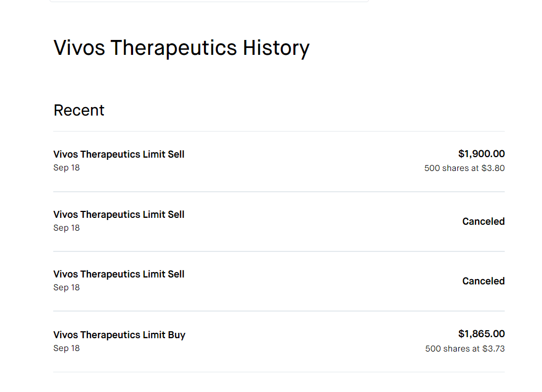Viewport: 542px width, 392px height.
Task: Open the first canceled Limit Sell order title
Action: (119, 215)
